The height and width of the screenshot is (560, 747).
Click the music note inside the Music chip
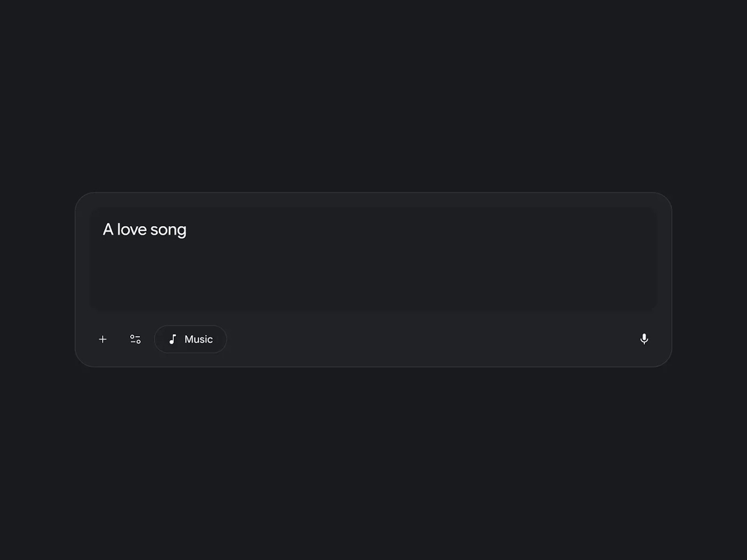coord(173,339)
